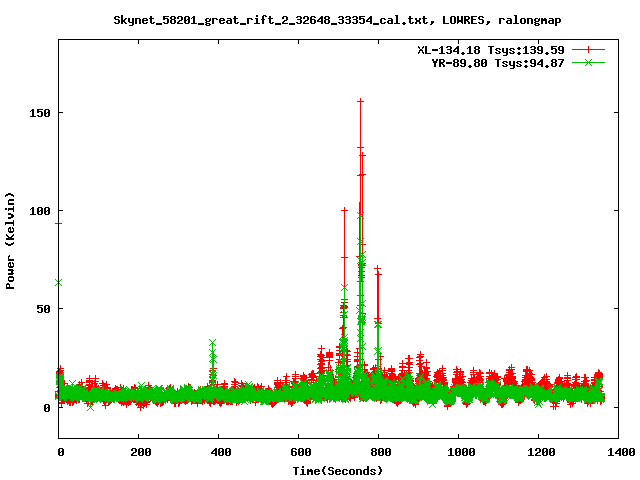The image size is (640, 480).
Task: Click the red XL legend line sample
Action: [588, 50]
